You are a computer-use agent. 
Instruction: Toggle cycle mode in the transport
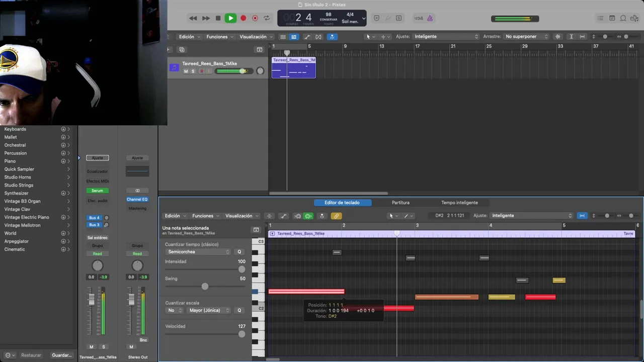[267, 18]
